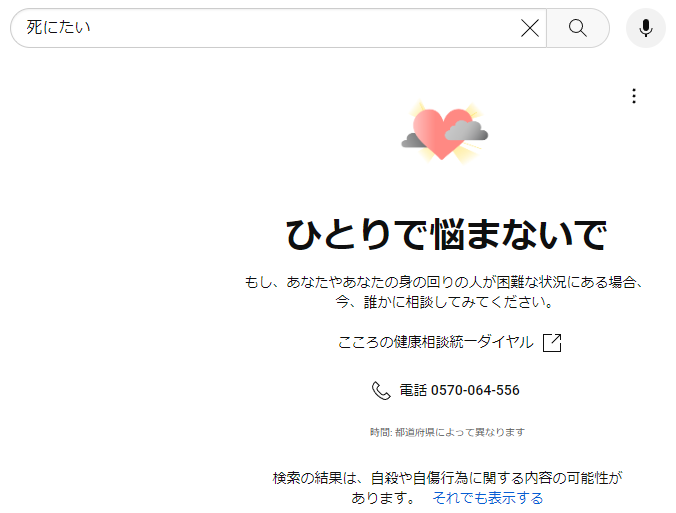Clear the search box with the X icon
Screen dimensions: 676x513
click(530, 28)
